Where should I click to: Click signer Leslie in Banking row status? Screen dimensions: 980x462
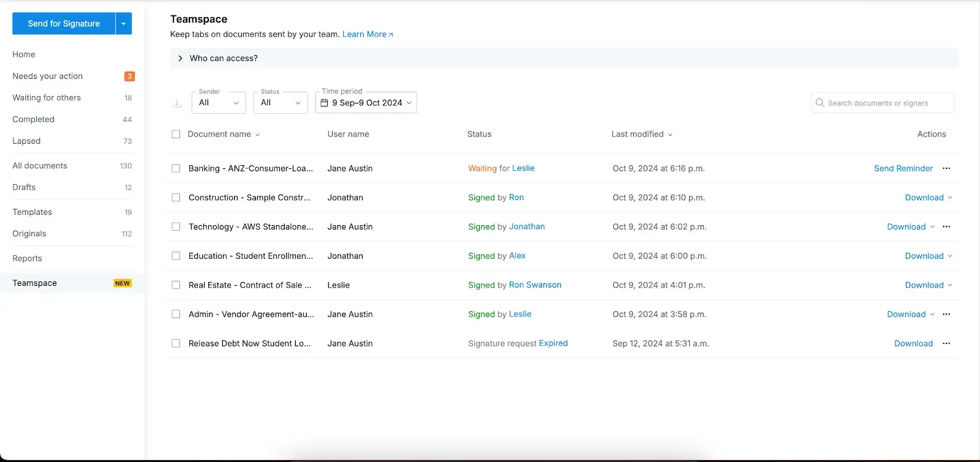[x=523, y=168]
